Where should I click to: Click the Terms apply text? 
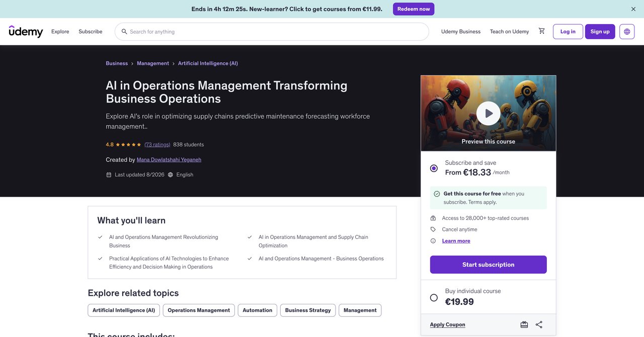click(482, 202)
